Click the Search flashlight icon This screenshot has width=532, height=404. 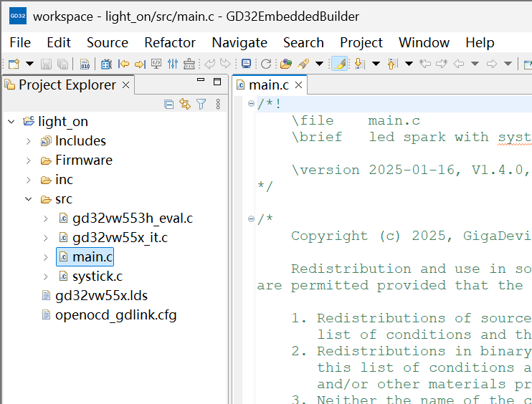pyautogui.click(x=303, y=64)
